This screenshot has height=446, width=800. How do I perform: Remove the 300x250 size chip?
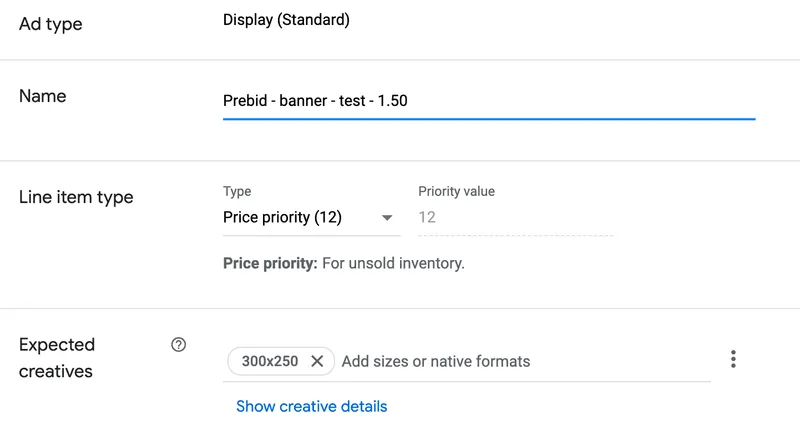[317, 361]
